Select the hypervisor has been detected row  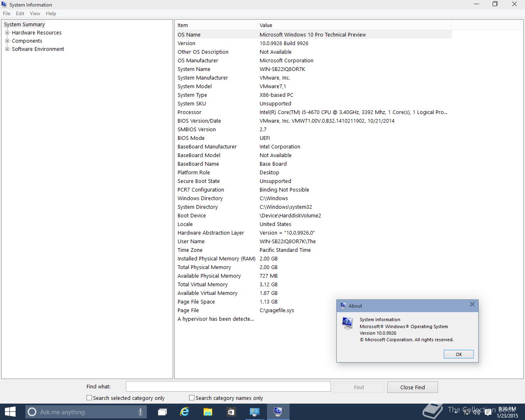tap(314, 319)
